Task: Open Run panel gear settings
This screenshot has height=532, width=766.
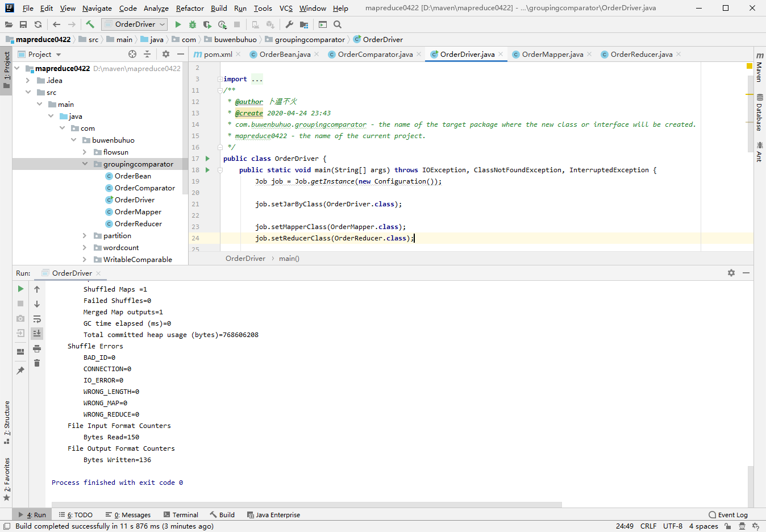Action: click(731, 273)
